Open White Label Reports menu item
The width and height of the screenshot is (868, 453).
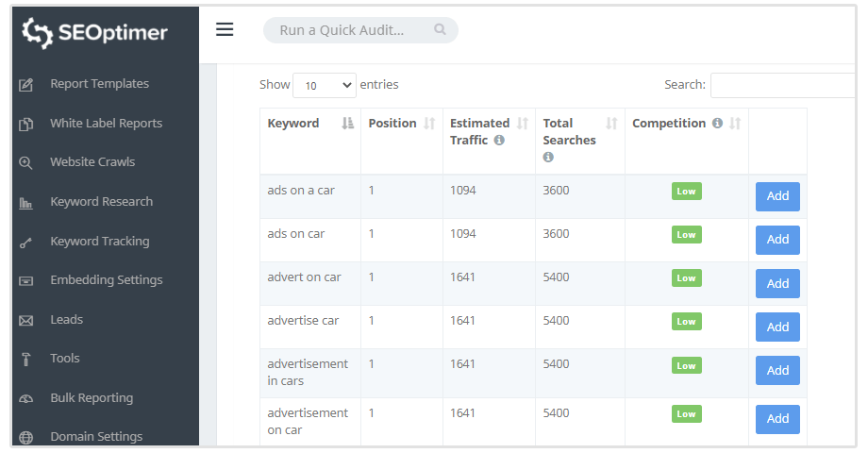click(106, 124)
